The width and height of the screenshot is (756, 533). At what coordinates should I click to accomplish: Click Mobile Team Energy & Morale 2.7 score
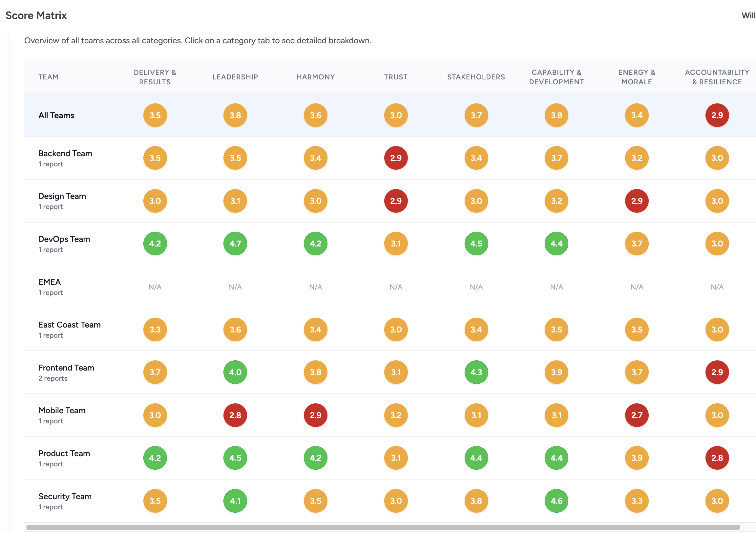[x=637, y=415]
